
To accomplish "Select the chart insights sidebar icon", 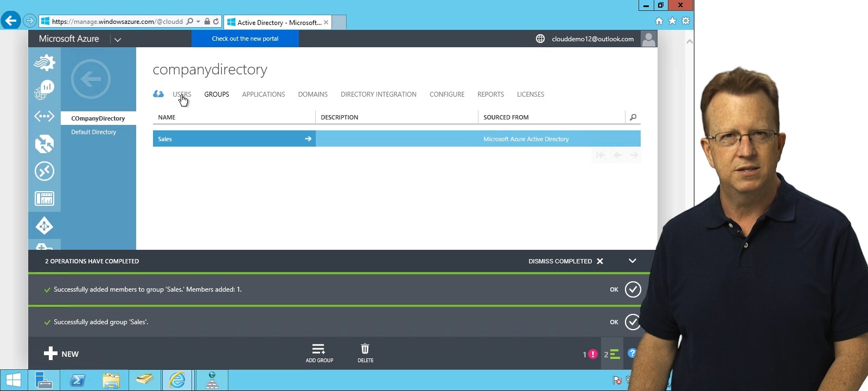I will tap(44, 90).
